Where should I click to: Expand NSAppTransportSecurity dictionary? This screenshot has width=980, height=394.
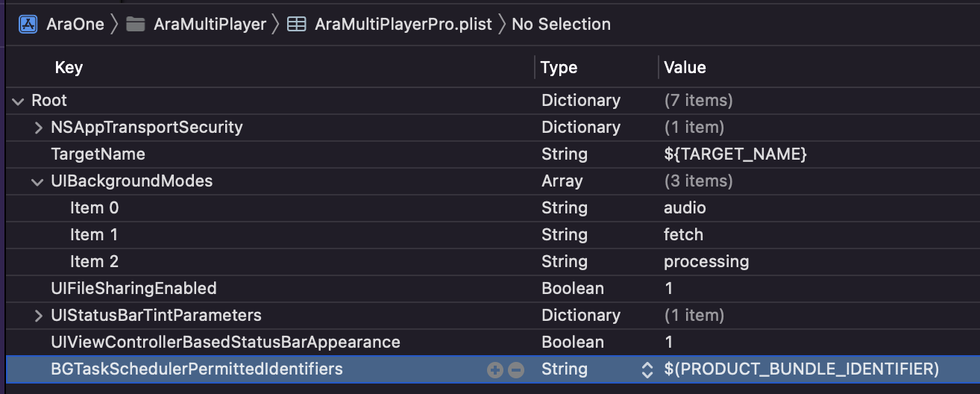tap(38, 128)
